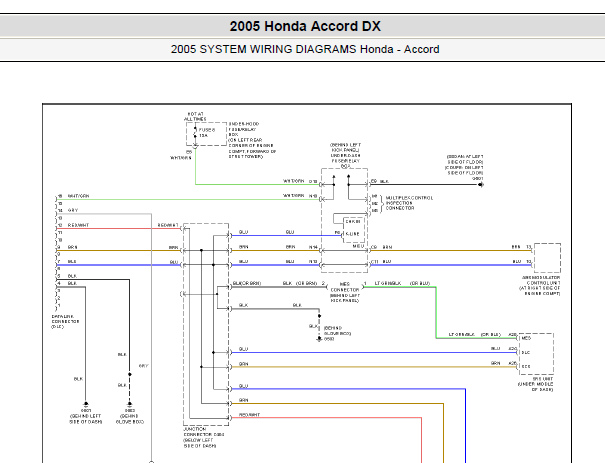Viewport: 605px width, 463px height.
Task: Click the "MES" terminal inside the SRS unit
Action: click(526, 338)
